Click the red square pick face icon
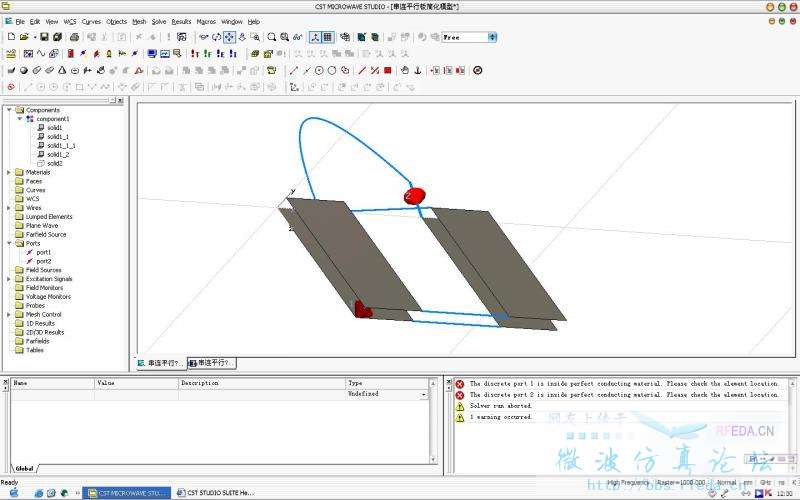This screenshot has width=800, height=500. coord(388,70)
